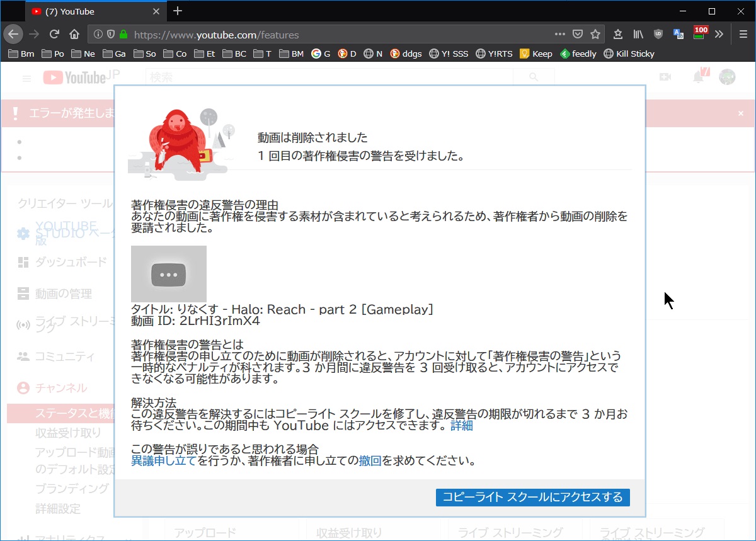756x541 pixels.
Task: Open the G Google bookmark
Action: click(x=321, y=54)
